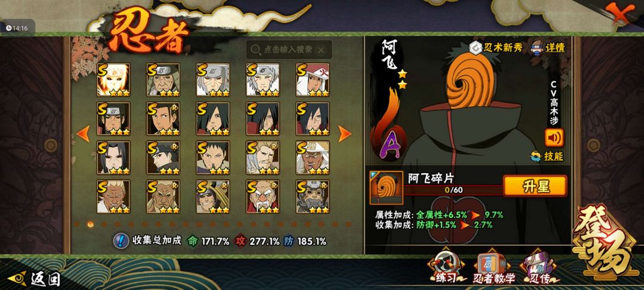The image size is (644, 290).
Task: Click the 0/60 fragment progress bar
Action: coord(453,190)
